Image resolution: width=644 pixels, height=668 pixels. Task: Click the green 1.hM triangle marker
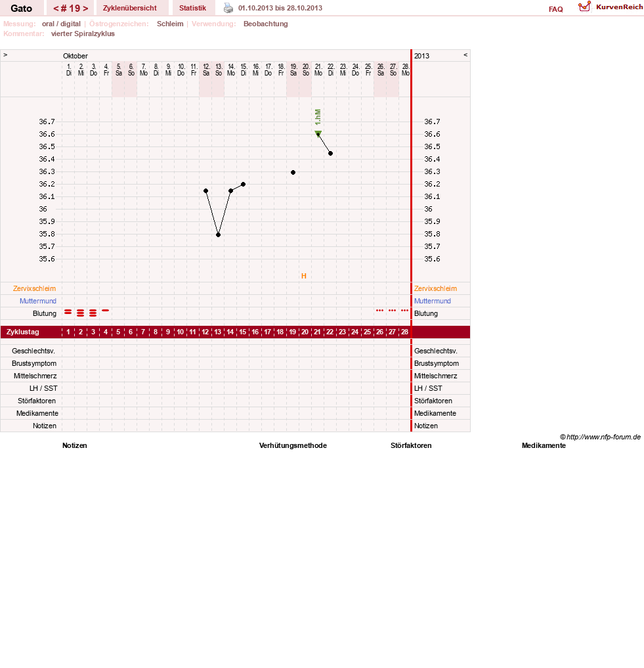pyautogui.click(x=318, y=133)
